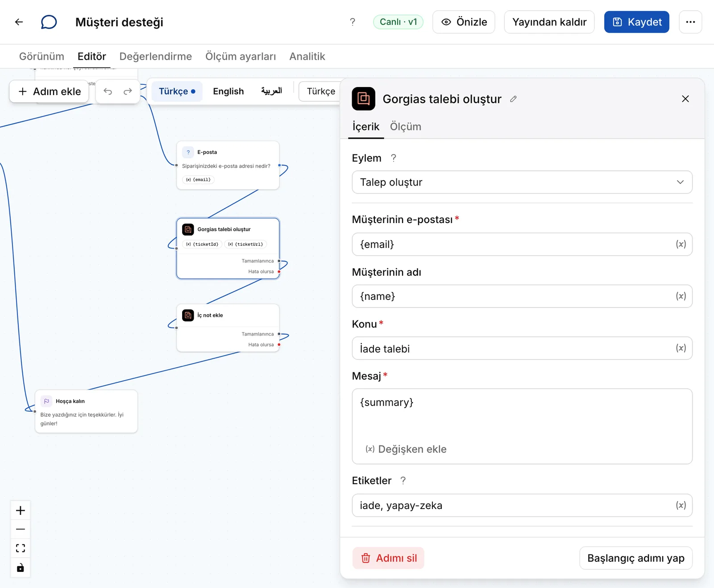Switch to the English language tab
Image resolution: width=714 pixels, height=588 pixels.
coord(228,91)
